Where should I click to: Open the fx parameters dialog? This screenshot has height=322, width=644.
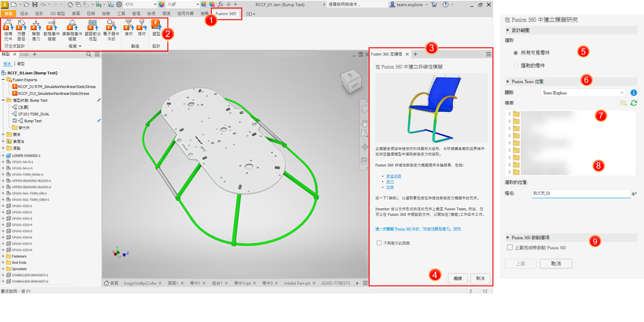coord(220,4)
